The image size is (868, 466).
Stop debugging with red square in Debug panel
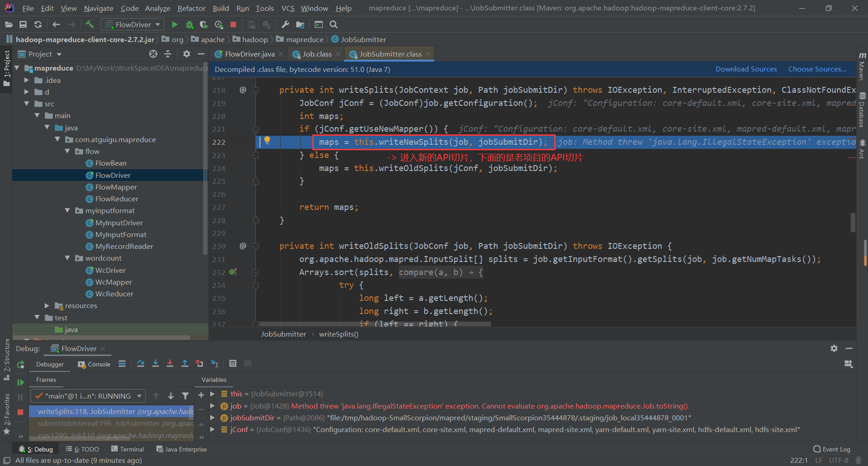coord(20,412)
